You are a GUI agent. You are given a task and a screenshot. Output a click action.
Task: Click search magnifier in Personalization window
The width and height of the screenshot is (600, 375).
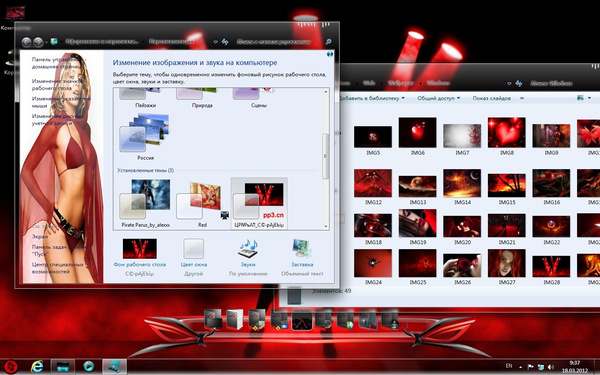[x=328, y=42]
